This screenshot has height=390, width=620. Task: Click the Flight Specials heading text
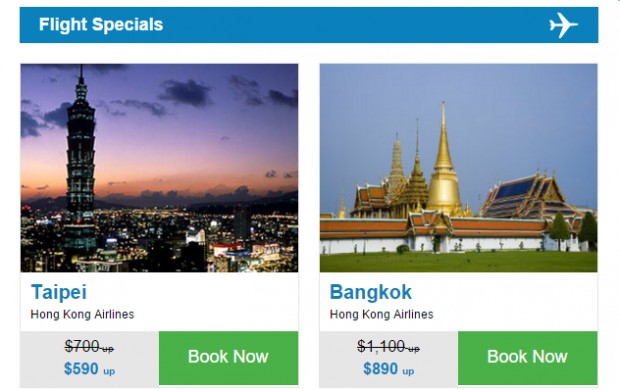[101, 25]
